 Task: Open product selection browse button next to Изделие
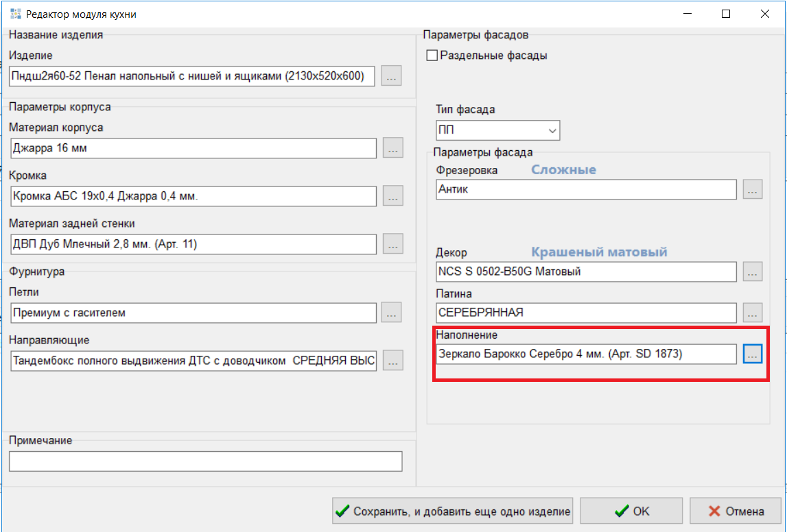click(391, 76)
